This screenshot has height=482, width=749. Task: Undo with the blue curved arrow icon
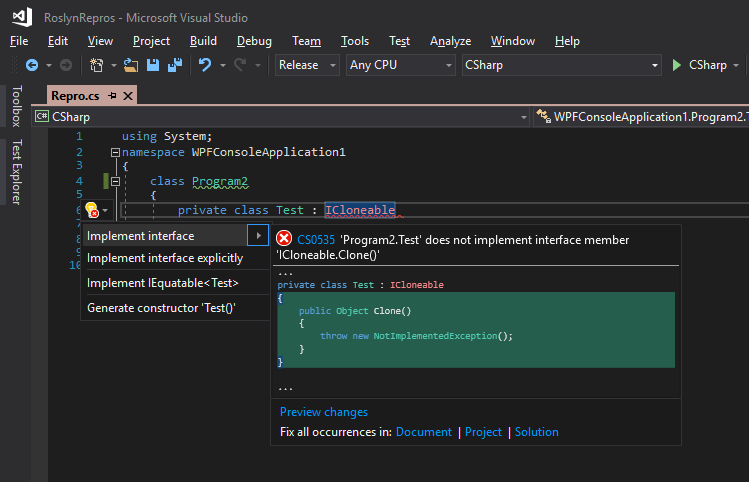pos(205,65)
